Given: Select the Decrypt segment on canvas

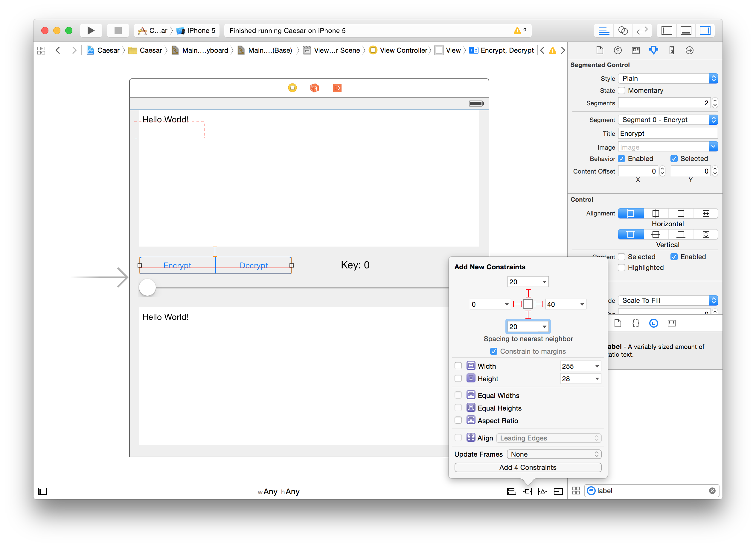Looking at the screenshot, I should coord(254,265).
